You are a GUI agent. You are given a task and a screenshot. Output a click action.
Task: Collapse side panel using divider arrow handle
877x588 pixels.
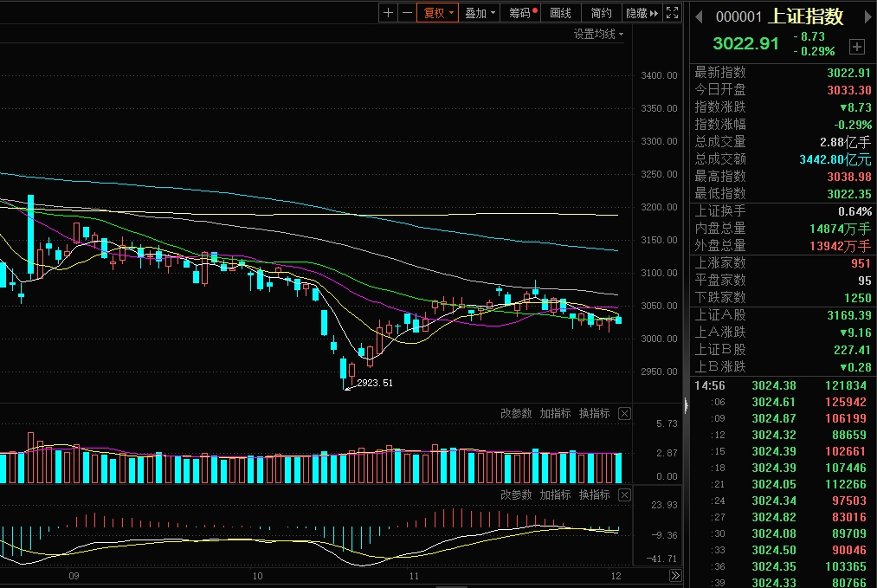[686, 405]
